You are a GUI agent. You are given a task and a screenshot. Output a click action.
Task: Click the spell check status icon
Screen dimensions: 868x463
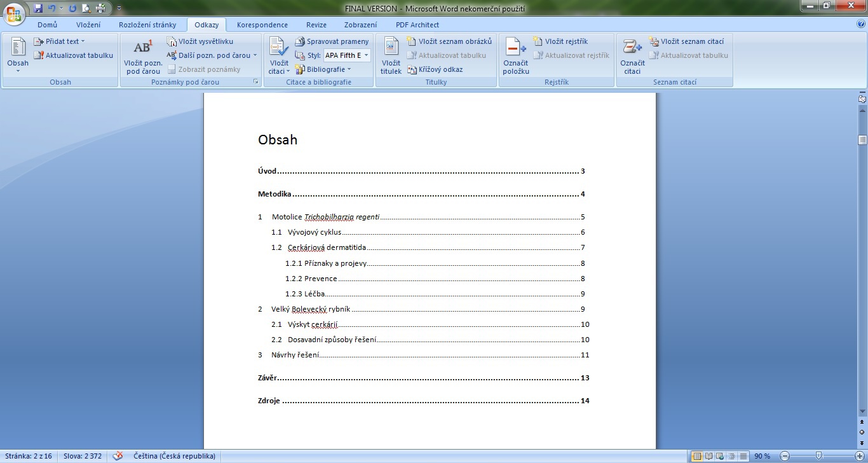118,456
